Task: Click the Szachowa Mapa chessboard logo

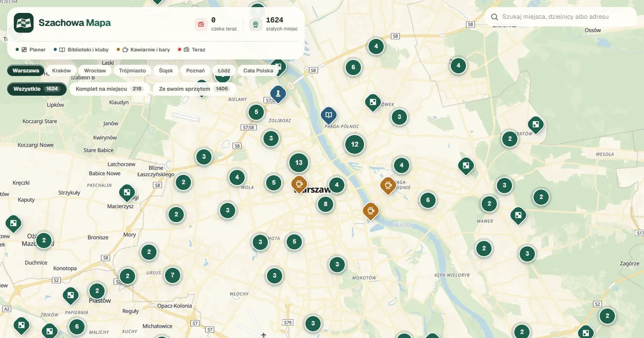Action: [x=24, y=23]
